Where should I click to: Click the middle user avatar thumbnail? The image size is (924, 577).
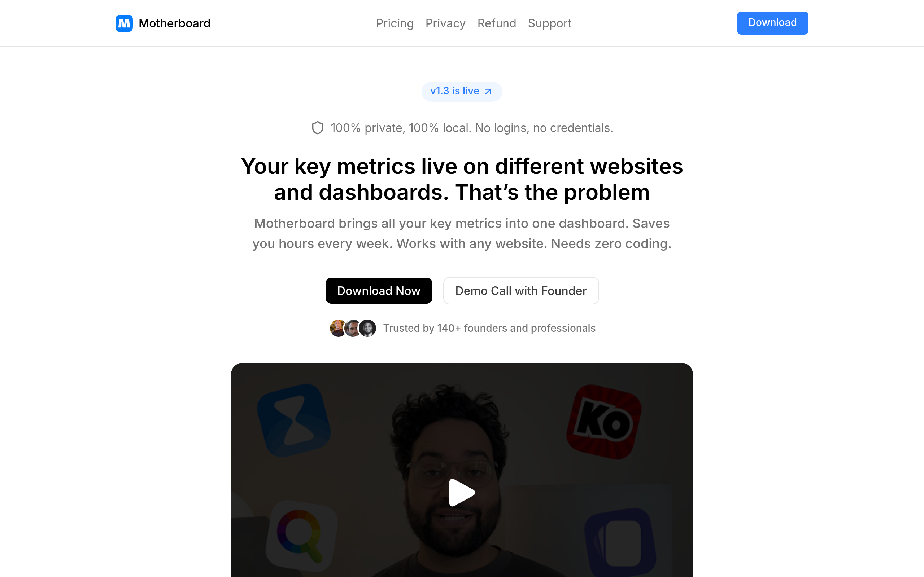click(352, 328)
